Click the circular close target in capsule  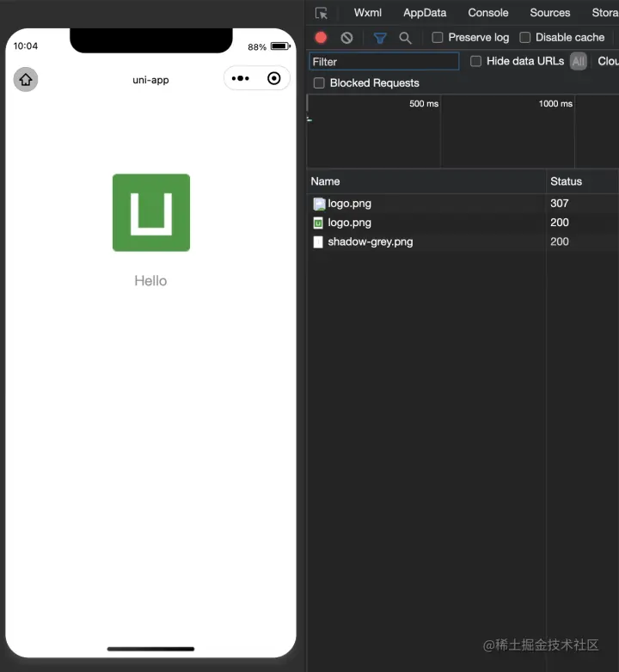(x=274, y=78)
